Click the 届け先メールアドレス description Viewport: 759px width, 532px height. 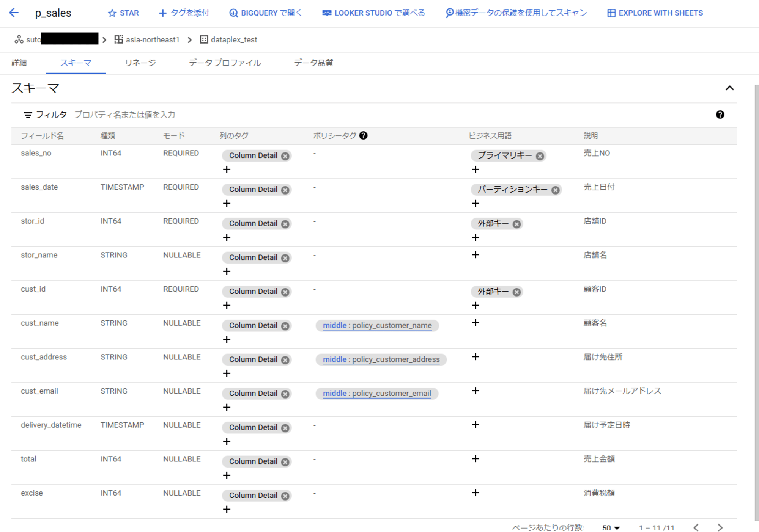(622, 391)
